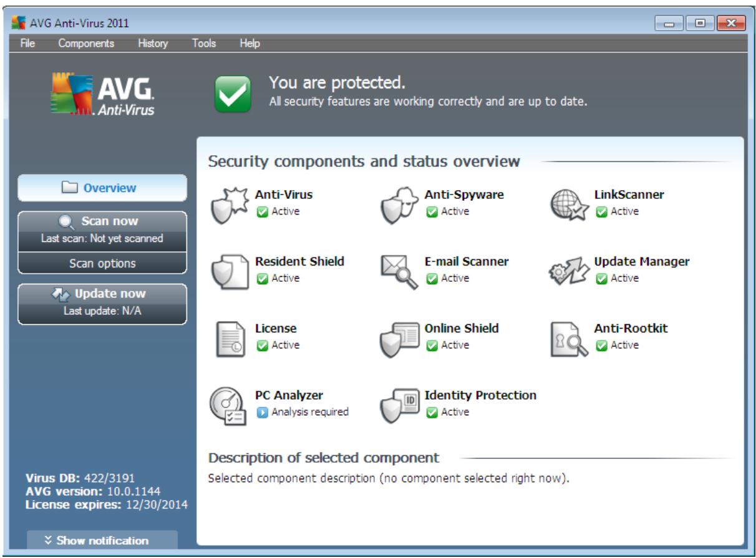Screen dimensions: 756x558
Task: Select the PC Analyzer component title
Action: (289, 395)
